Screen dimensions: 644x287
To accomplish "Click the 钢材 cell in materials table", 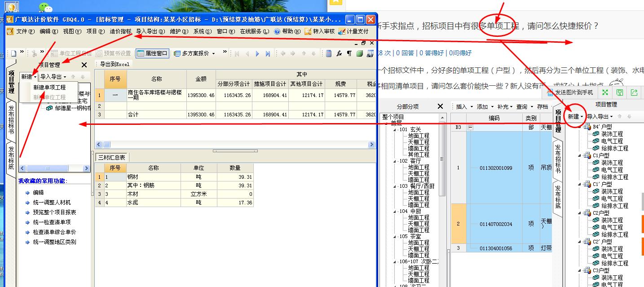I will pos(153,177).
